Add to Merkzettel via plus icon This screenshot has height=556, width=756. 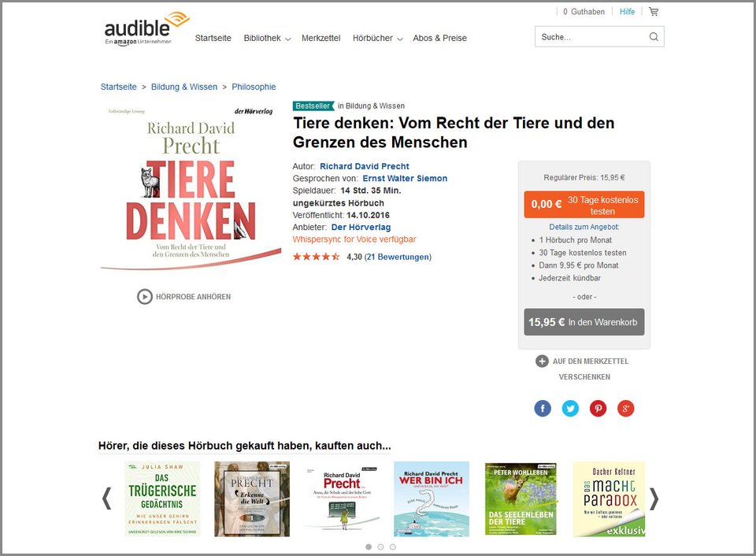click(x=542, y=361)
